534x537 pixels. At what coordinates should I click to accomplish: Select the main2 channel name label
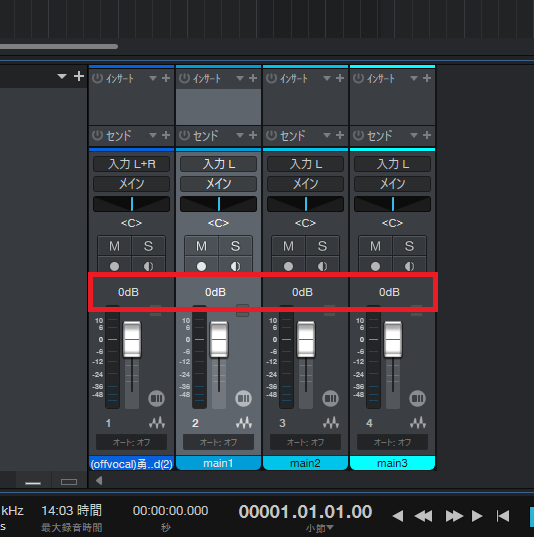(x=306, y=463)
